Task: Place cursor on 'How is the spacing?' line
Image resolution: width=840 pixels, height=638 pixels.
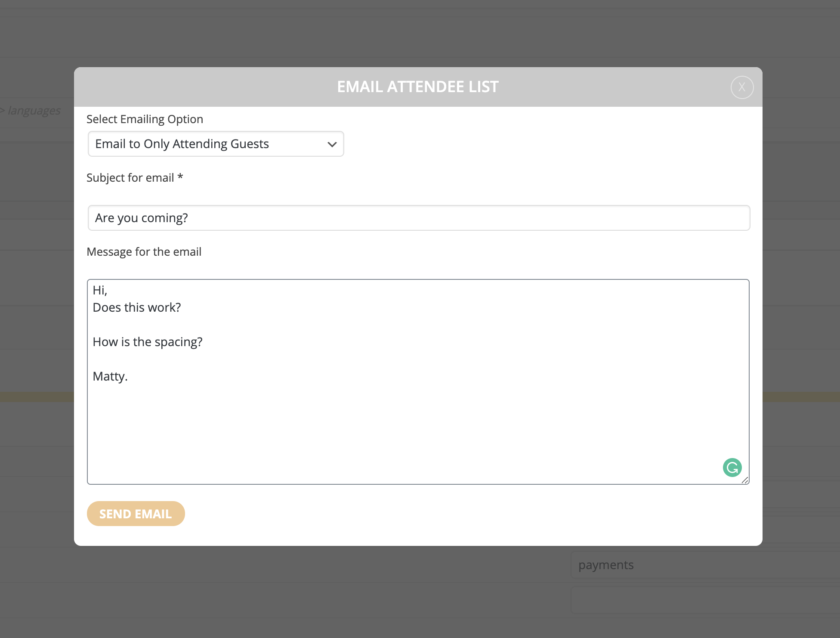Action: click(x=148, y=342)
